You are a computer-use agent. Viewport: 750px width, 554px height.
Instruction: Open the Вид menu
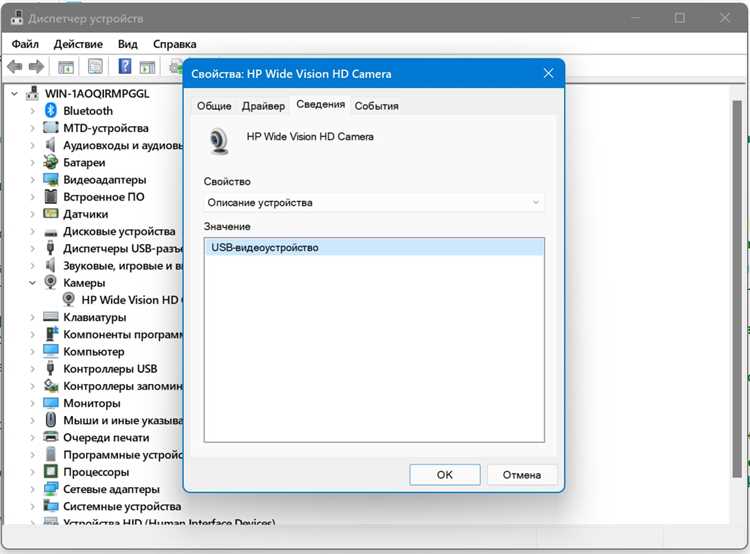point(128,44)
